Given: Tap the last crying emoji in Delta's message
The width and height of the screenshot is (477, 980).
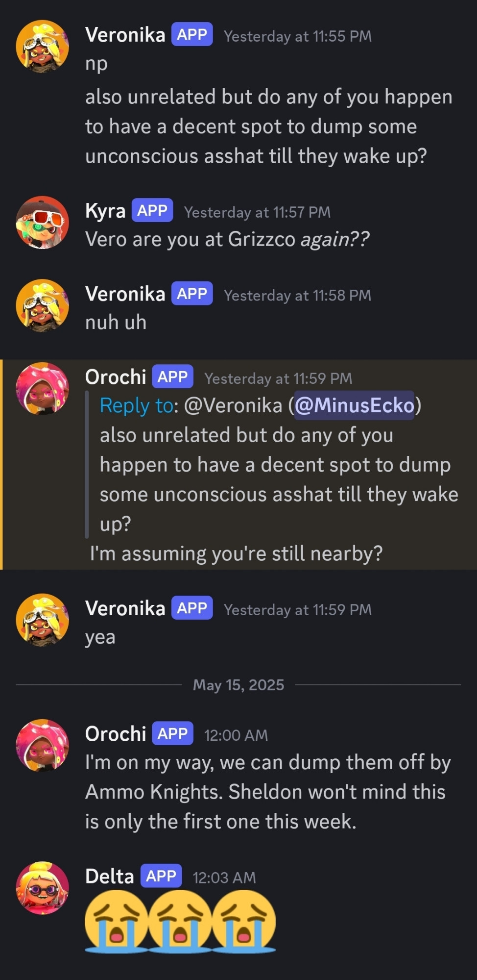Looking at the screenshot, I should (x=243, y=921).
